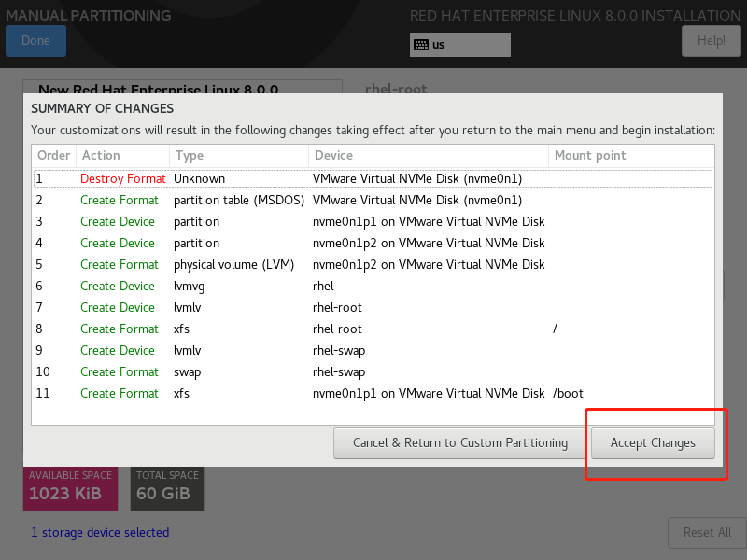Click the Reset All button
This screenshot has height=560, width=747.
coord(707,532)
